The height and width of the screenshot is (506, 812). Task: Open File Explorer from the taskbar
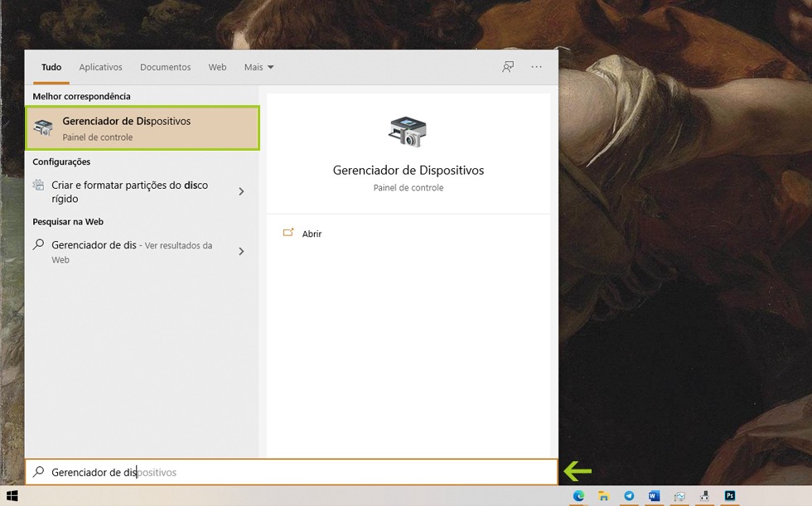(604, 496)
